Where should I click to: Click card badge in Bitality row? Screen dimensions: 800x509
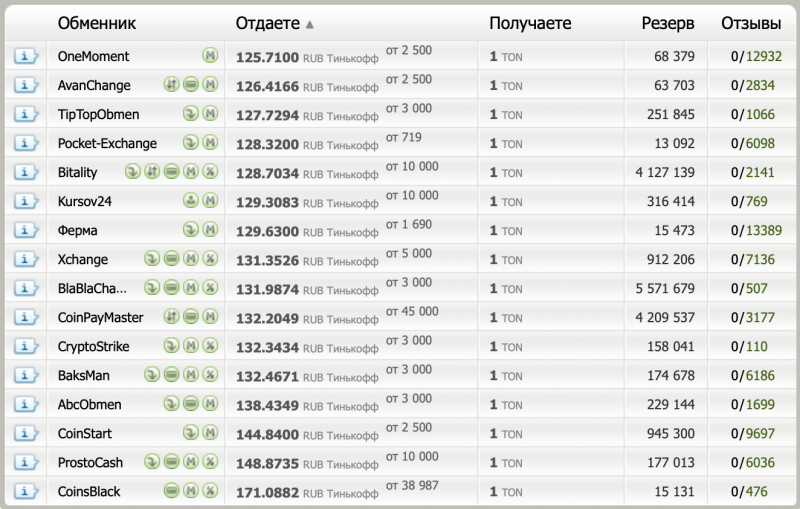tap(171, 171)
